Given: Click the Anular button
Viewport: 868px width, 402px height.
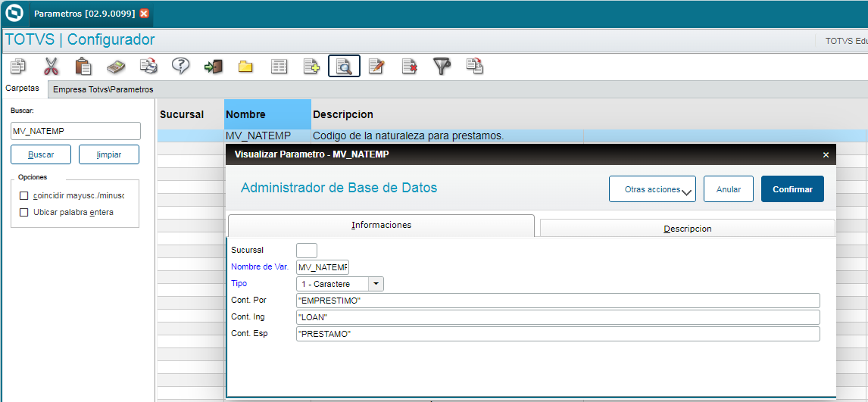Looking at the screenshot, I should pyautogui.click(x=729, y=189).
